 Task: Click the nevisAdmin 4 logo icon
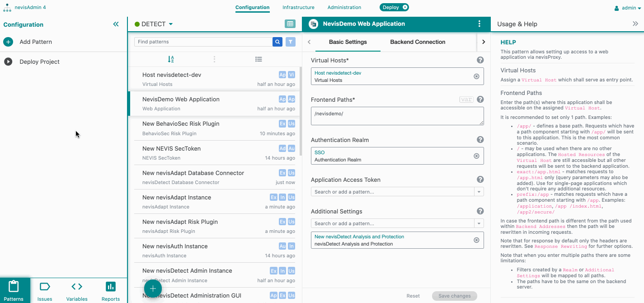[x=7, y=7]
